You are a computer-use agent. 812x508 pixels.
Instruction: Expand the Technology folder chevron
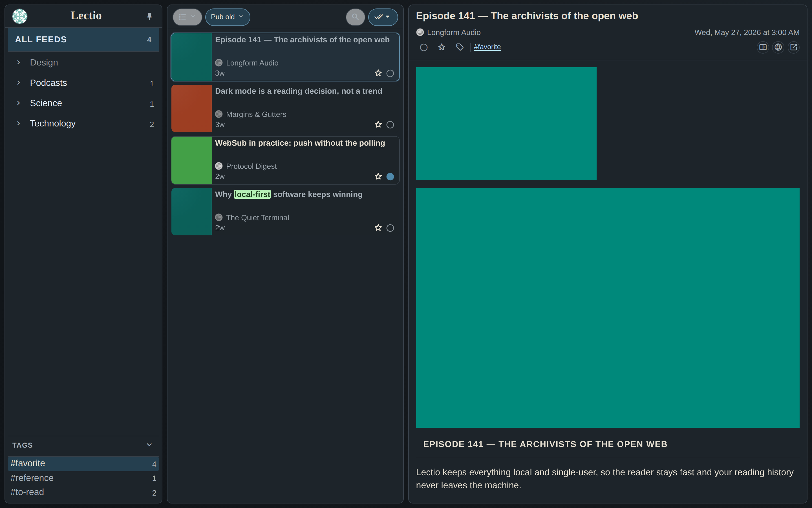click(x=18, y=123)
